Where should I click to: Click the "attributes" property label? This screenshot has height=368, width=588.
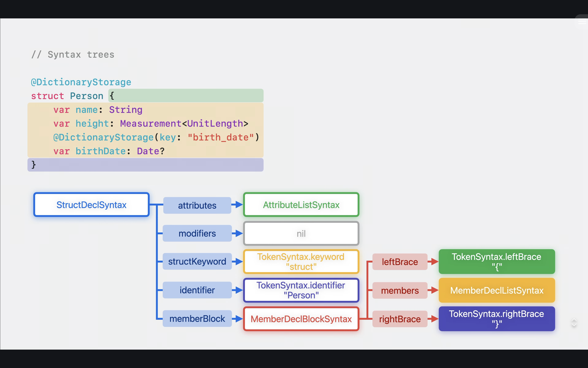(197, 205)
